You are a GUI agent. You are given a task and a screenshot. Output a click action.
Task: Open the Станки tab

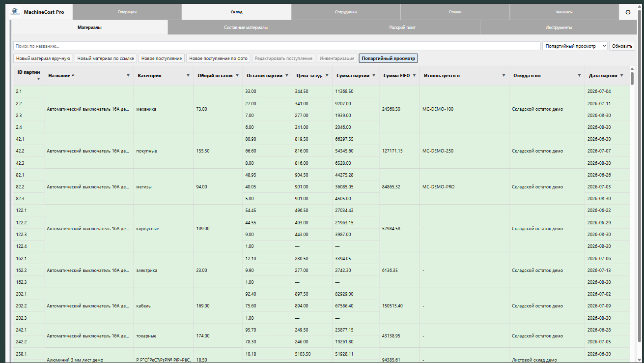click(x=455, y=12)
